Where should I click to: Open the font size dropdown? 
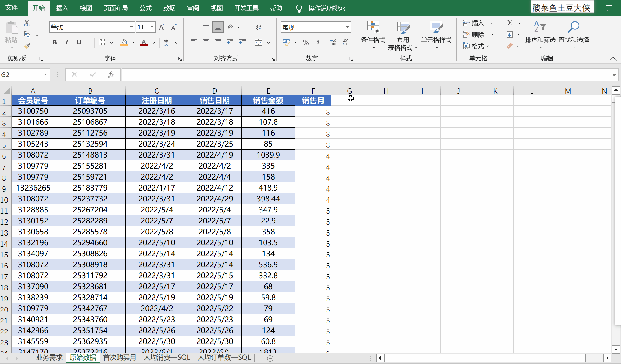pos(152,27)
